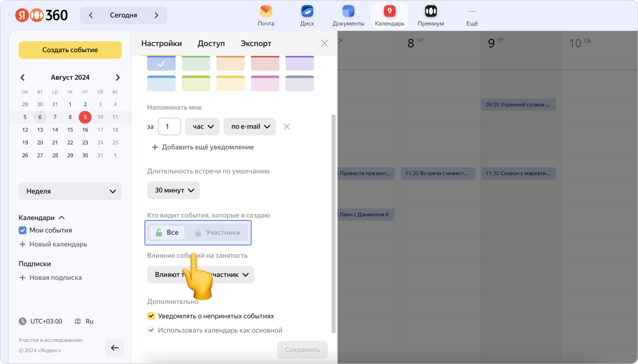Remove reminder with the X icon
This screenshot has width=638, height=364.
pos(287,126)
